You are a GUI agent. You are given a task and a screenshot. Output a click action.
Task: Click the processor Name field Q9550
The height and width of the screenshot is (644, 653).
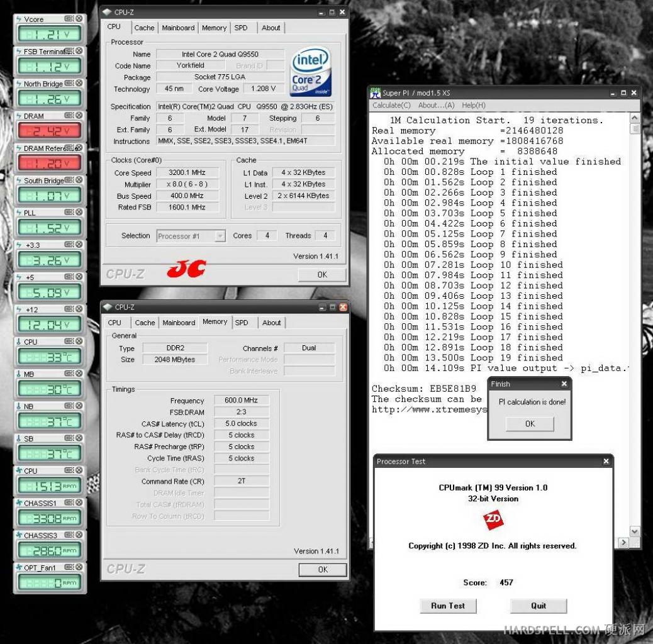pyautogui.click(x=220, y=54)
